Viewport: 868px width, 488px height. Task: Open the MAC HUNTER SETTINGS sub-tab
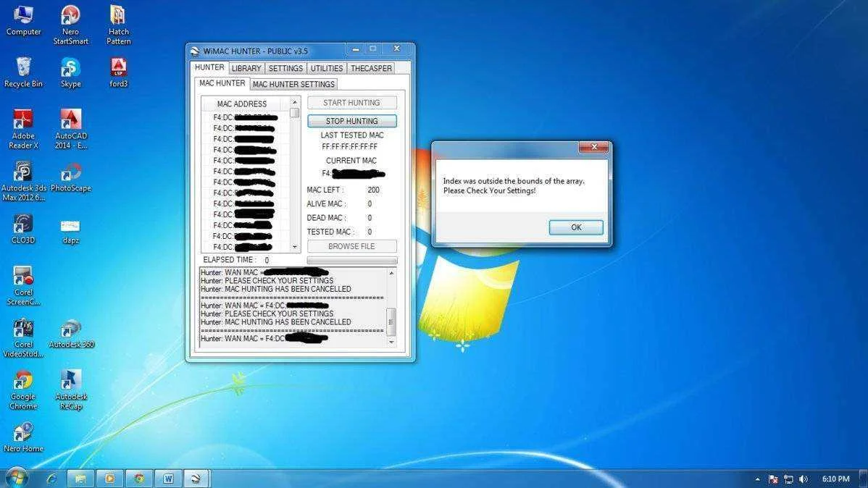pos(293,84)
